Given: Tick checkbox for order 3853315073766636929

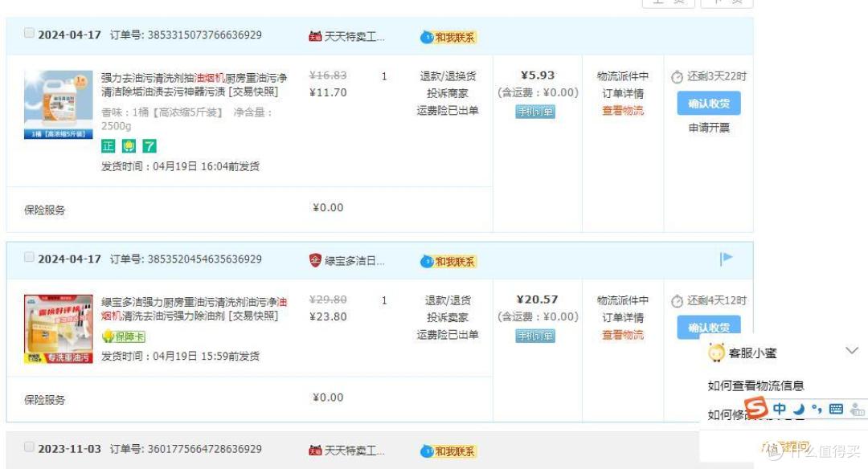Looking at the screenshot, I should point(29,33).
